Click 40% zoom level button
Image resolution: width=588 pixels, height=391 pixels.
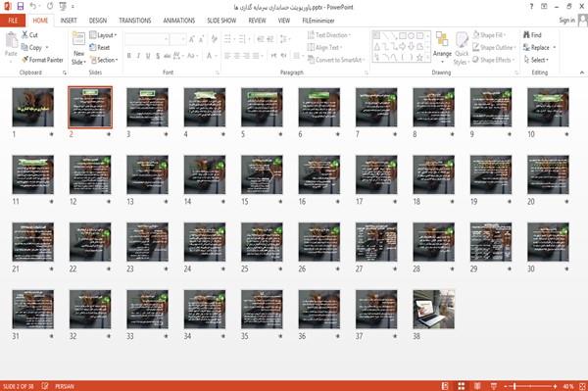coord(568,386)
